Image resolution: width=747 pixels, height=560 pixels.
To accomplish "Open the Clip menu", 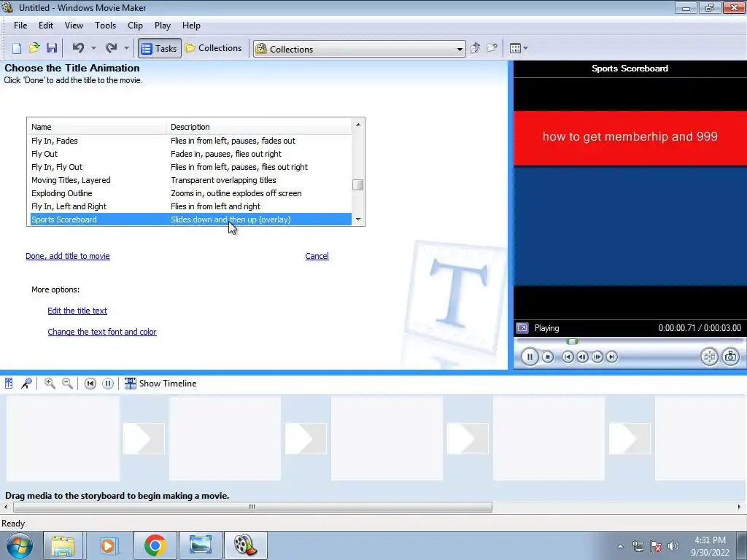I will pos(135,26).
